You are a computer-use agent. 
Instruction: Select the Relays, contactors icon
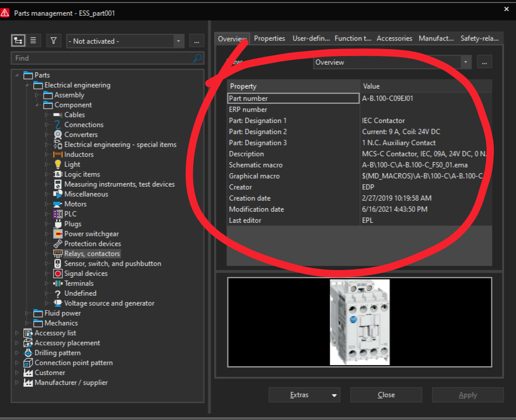pos(58,254)
